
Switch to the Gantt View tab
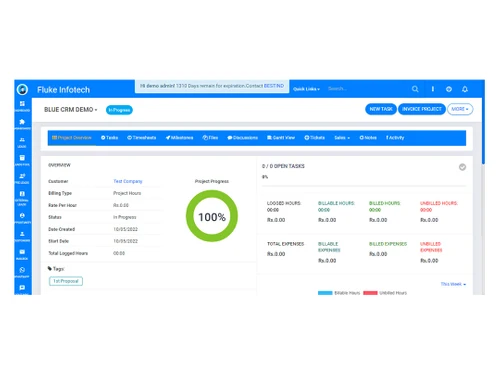click(x=281, y=138)
